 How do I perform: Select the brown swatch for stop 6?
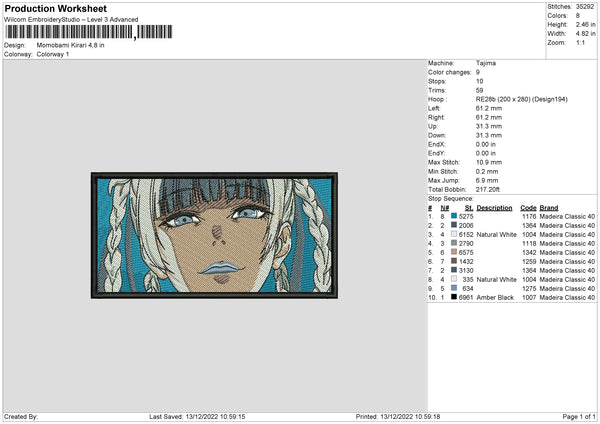[x=454, y=261]
